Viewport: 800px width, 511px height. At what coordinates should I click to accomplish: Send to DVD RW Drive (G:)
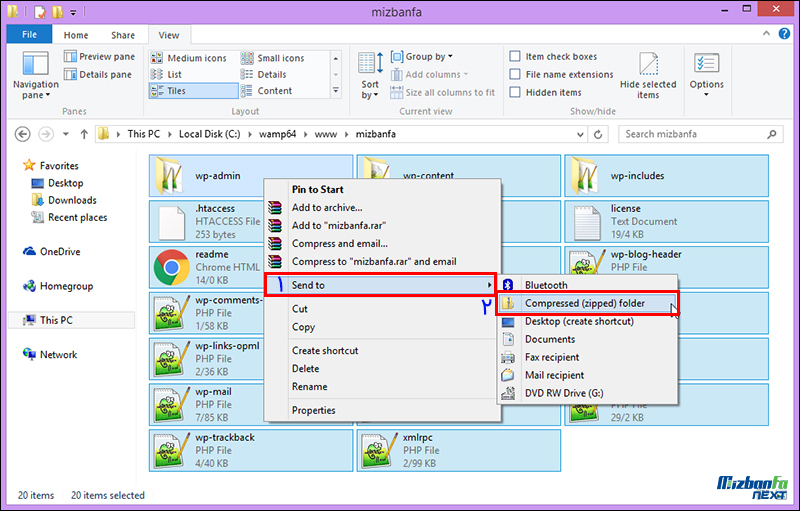587,393
